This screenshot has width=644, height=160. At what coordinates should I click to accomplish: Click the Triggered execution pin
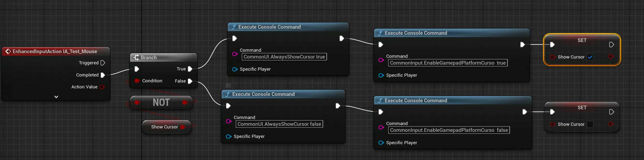click(x=103, y=63)
